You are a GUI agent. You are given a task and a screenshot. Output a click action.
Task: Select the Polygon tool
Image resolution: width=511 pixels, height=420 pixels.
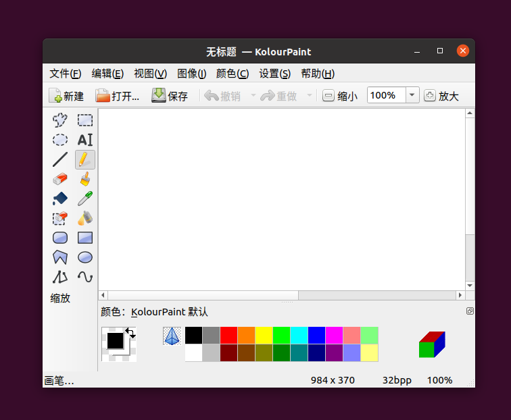point(60,257)
